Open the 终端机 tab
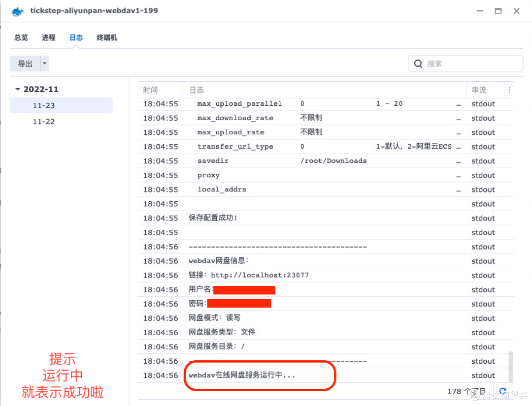This screenshot has width=532, height=406. click(x=106, y=37)
